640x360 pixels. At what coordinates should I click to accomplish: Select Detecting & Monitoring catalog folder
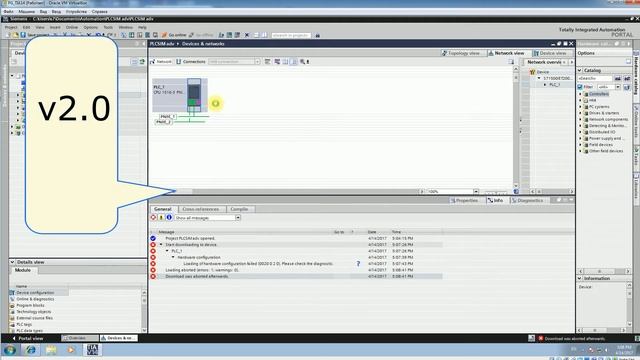pos(607,126)
